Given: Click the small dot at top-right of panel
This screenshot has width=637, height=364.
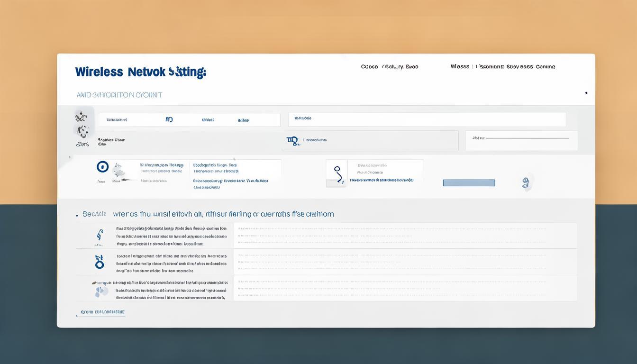Looking at the screenshot, I should click(x=586, y=93).
